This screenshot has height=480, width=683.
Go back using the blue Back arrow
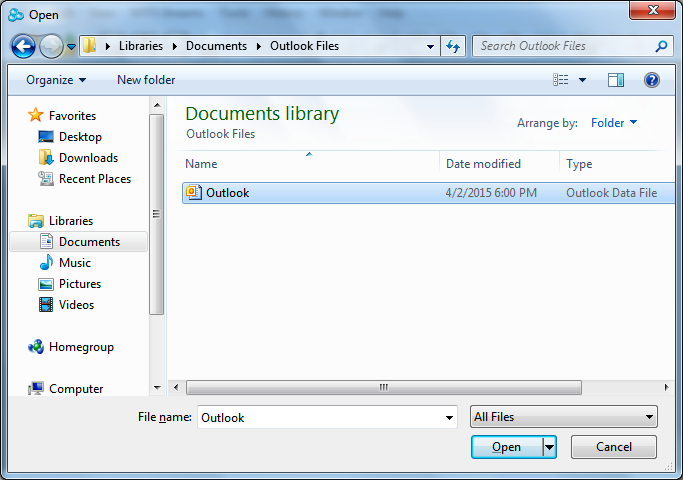pos(23,46)
